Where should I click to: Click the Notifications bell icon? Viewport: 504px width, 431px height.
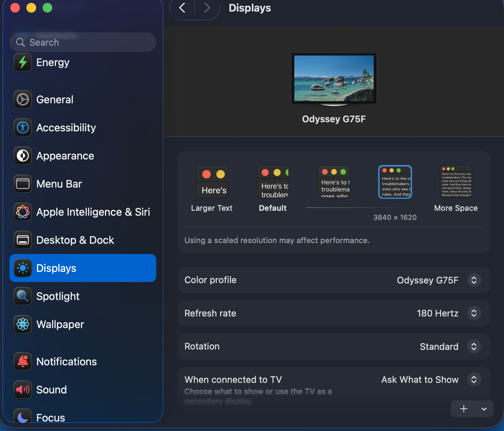click(23, 361)
